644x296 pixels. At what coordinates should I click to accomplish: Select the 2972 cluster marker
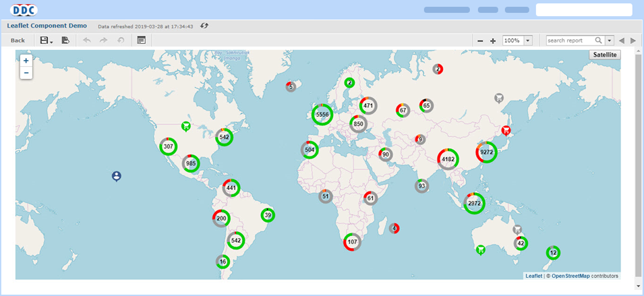(x=474, y=203)
